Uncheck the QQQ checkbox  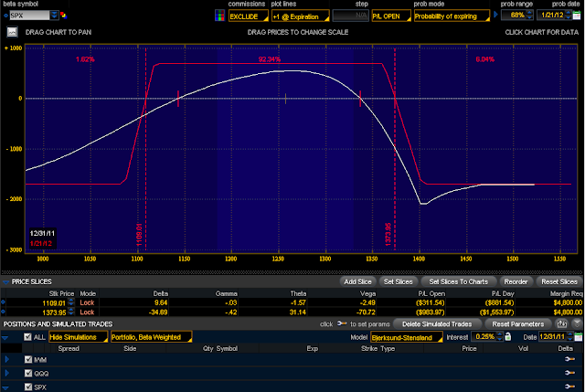point(28,373)
